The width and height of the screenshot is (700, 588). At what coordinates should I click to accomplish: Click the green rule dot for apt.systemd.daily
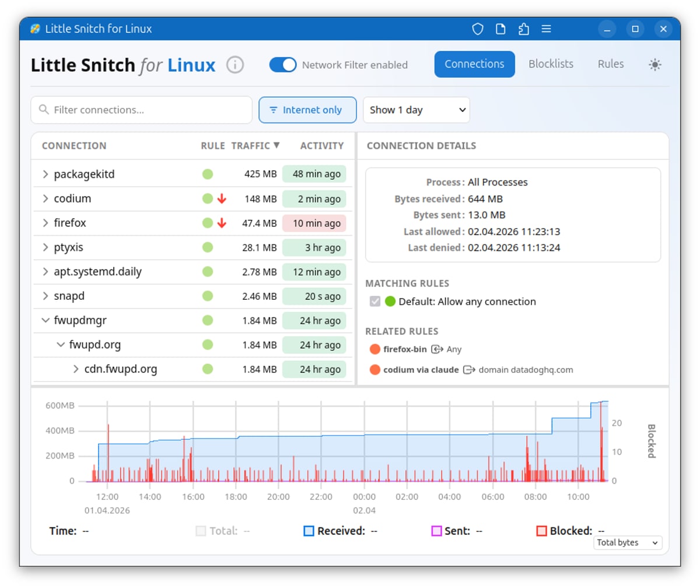(x=208, y=272)
